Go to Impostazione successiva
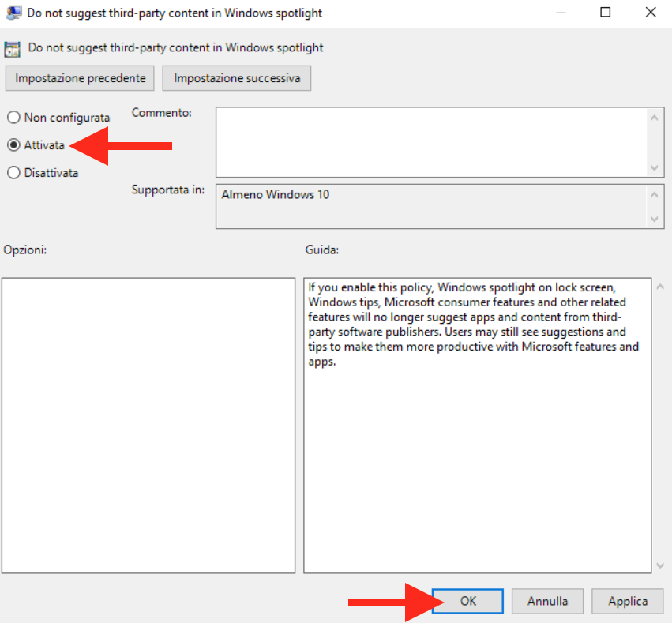This screenshot has height=623, width=672. click(237, 78)
